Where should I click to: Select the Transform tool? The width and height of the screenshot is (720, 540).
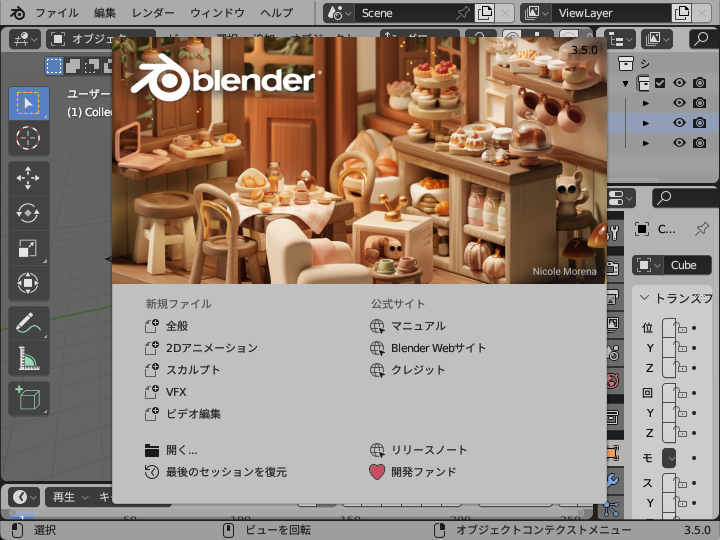[x=28, y=283]
